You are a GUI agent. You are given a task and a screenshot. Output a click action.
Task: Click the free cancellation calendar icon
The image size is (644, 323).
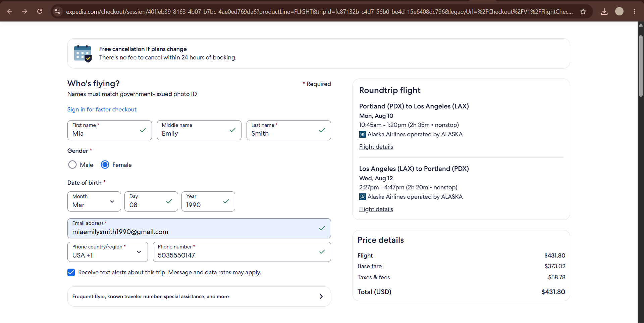tap(83, 53)
